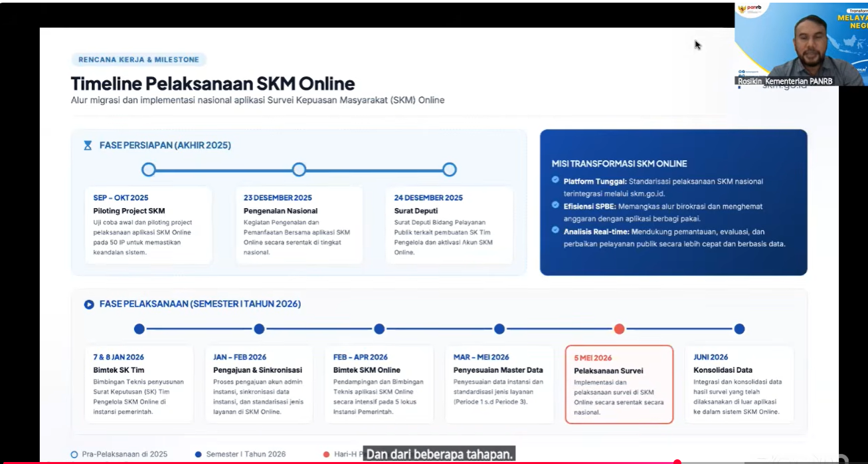The width and height of the screenshot is (868, 464).
Task: Click the '5 Mei 2026' date text
Action: coord(593,358)
